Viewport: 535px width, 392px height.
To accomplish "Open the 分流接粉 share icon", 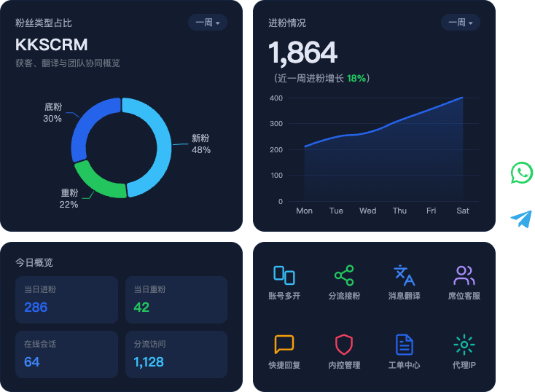I will coord(344,275).
